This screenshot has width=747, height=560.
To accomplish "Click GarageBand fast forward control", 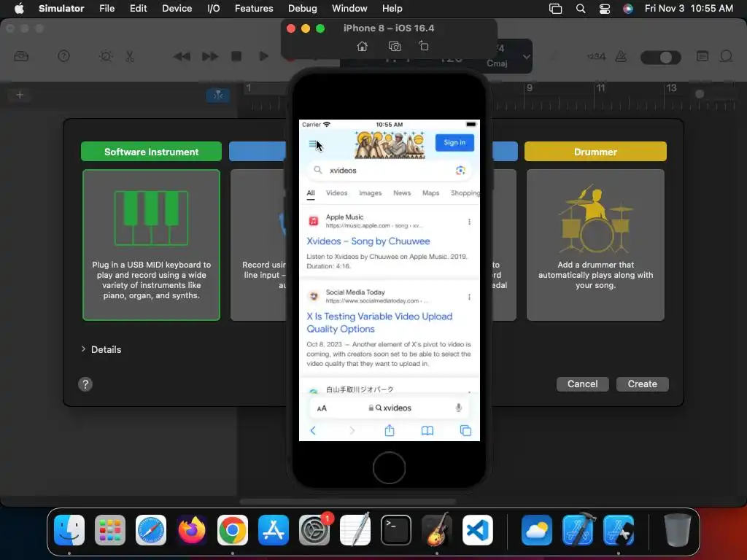I will (209, 56).
